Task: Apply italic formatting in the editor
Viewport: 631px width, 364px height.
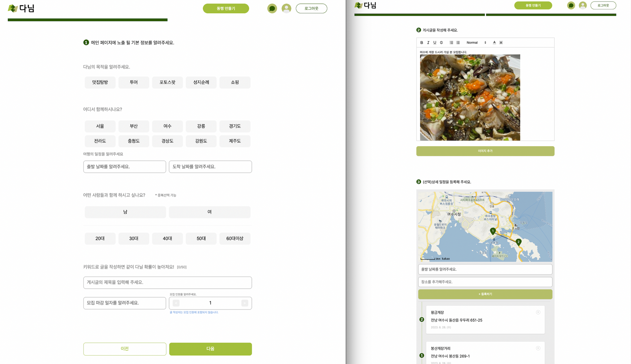Action: (x=428, y=43)
